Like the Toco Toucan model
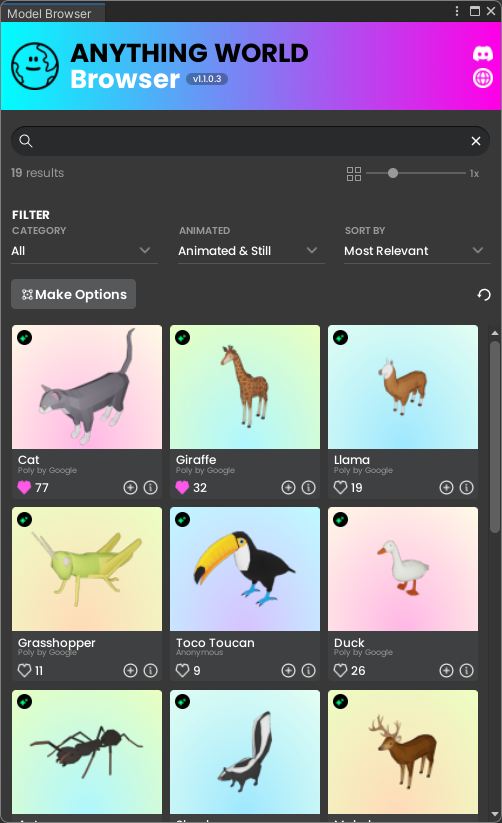The width and height of the screenshot is (502, 823). pos(182,670)
